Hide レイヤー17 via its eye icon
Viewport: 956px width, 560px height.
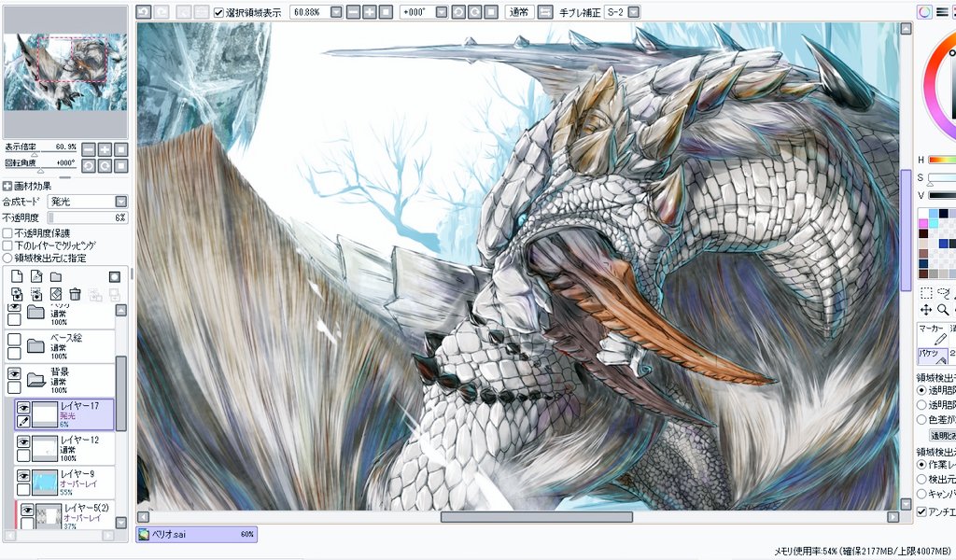pyautogui.click(x=23, y=408)
